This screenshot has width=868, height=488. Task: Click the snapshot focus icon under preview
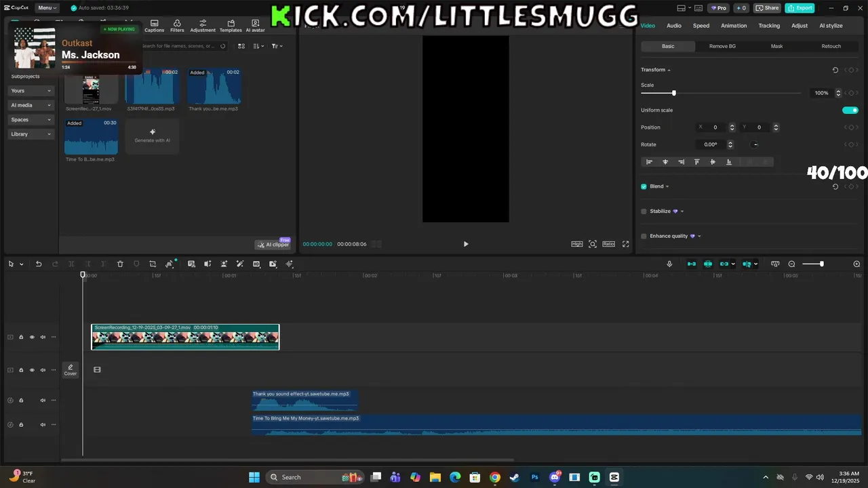[593, 244]
